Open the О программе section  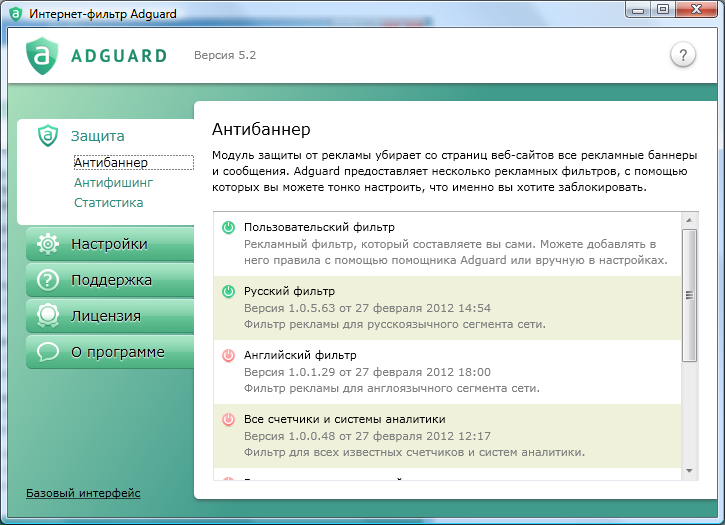click(110, 352)
